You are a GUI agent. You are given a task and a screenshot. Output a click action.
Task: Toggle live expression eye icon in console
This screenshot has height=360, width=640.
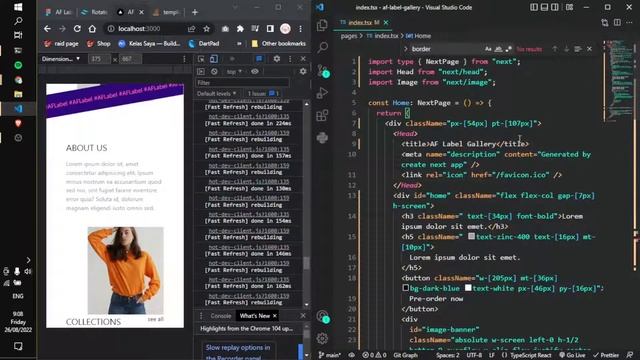[x=255, y=71]
